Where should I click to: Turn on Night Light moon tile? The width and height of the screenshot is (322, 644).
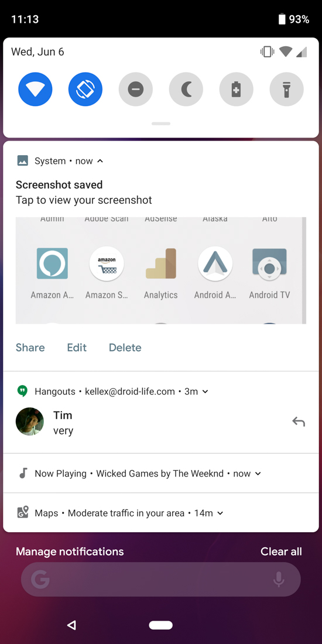(186, 89)
